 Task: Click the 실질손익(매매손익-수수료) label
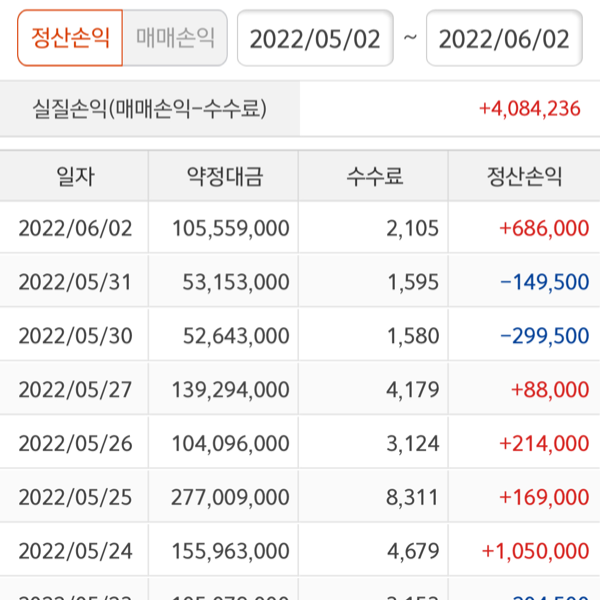(x=150, y=108)
